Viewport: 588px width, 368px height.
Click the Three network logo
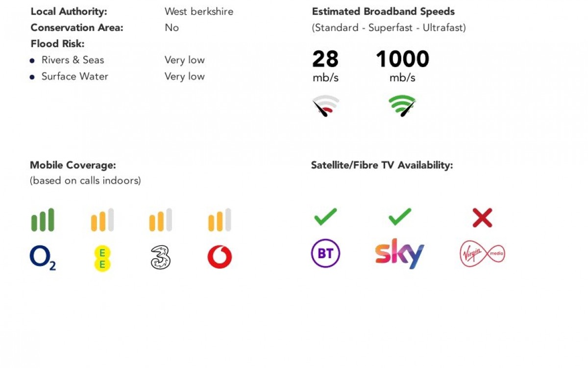(x=161, y=258)
